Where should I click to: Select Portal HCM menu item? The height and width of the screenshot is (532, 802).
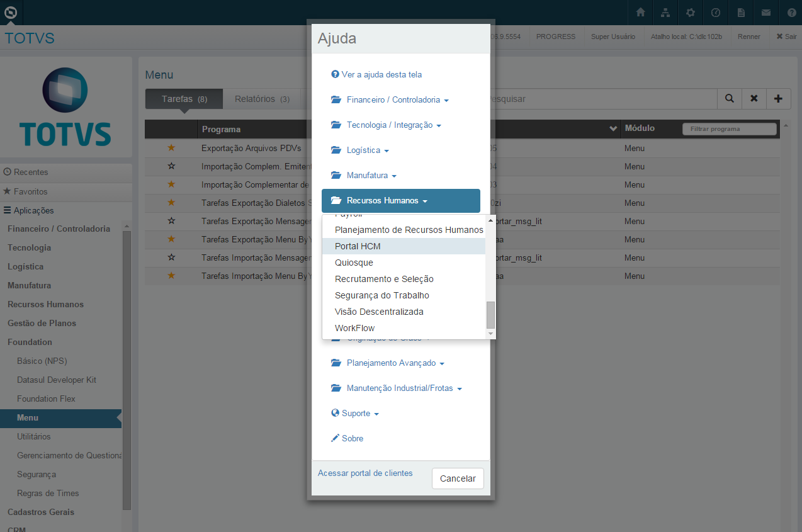tap(404, 246)
